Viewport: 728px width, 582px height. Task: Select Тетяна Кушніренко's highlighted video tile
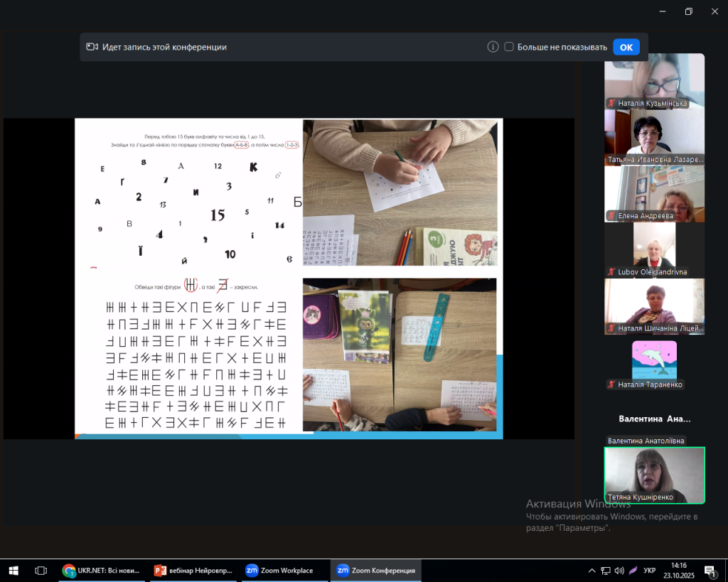pyautogui.click(x=654, y=475)
